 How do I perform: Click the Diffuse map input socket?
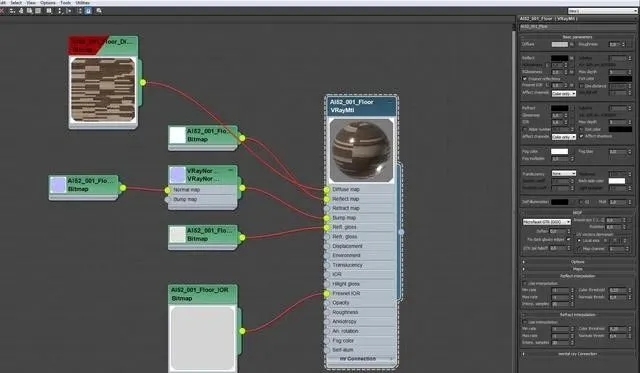coord(327,190)
